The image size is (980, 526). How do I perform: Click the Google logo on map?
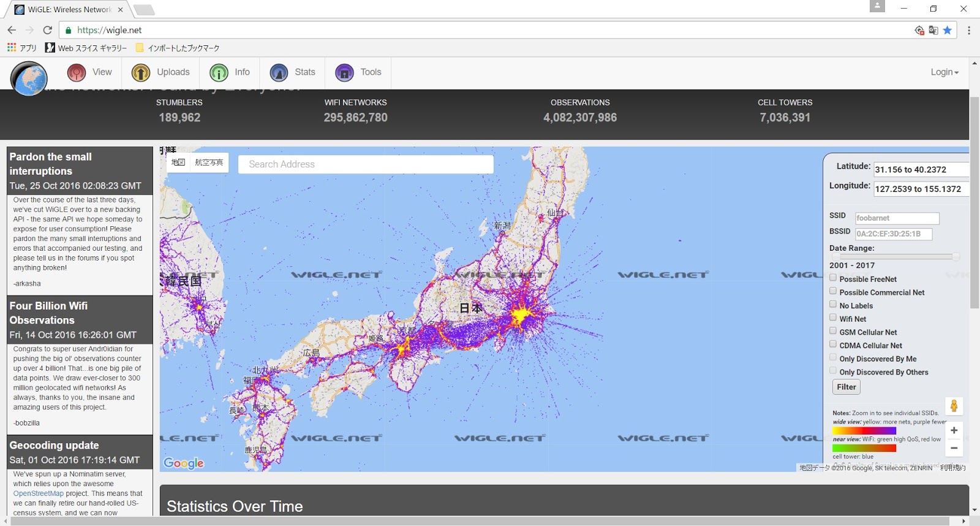pyautogui.click(x=184, y=463)
